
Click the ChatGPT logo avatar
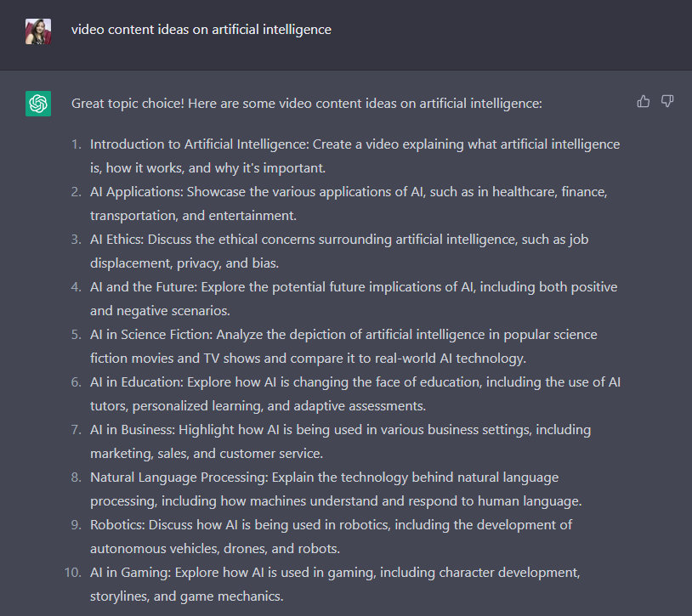click(x=38, y=104)
